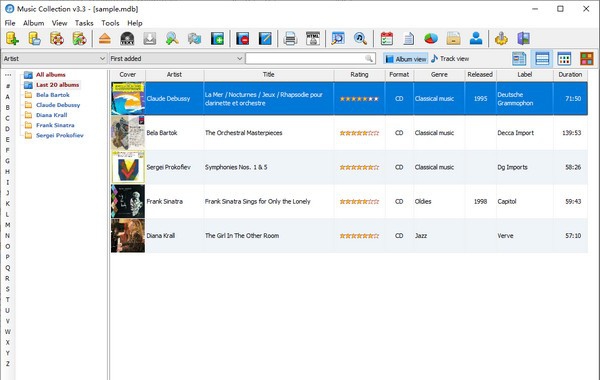600x380 pixels.
Task: Sort by the Title column header
Action: click(x=269, y=75)
